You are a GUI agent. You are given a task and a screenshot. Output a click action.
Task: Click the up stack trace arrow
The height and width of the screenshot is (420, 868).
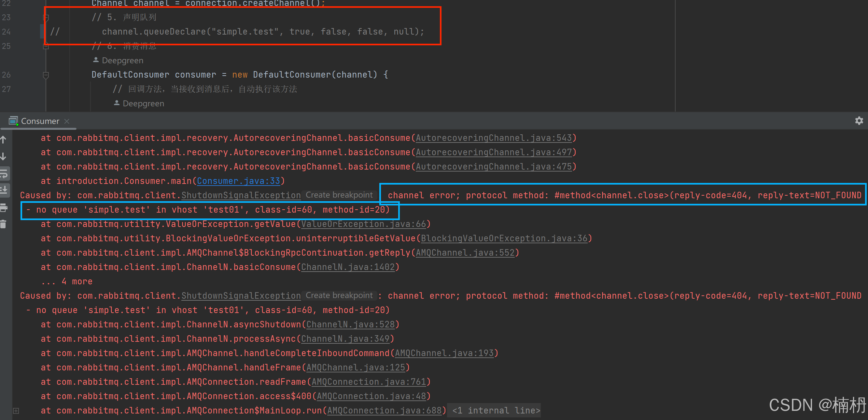[x=3, y=139]
